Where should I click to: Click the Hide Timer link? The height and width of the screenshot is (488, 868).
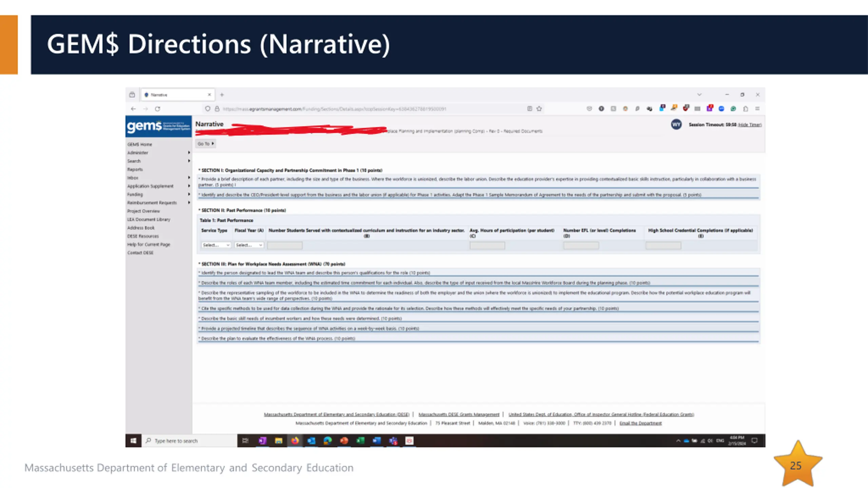point(750,125)
